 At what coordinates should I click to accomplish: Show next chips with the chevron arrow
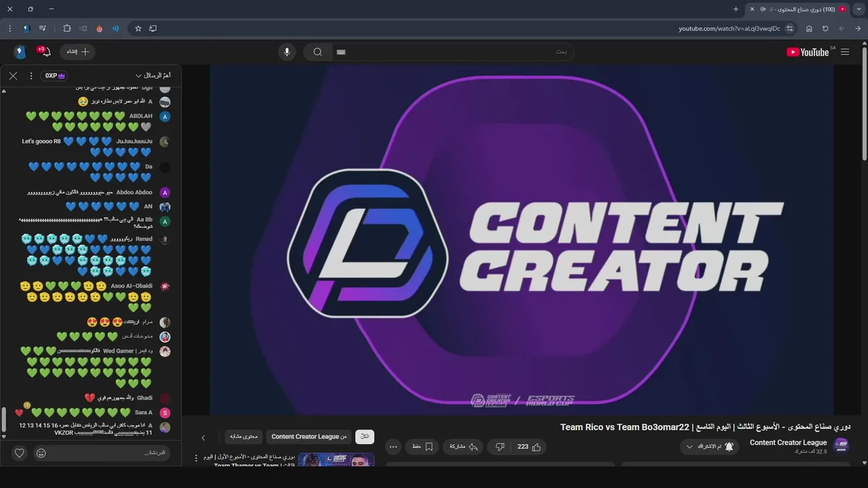203,438
